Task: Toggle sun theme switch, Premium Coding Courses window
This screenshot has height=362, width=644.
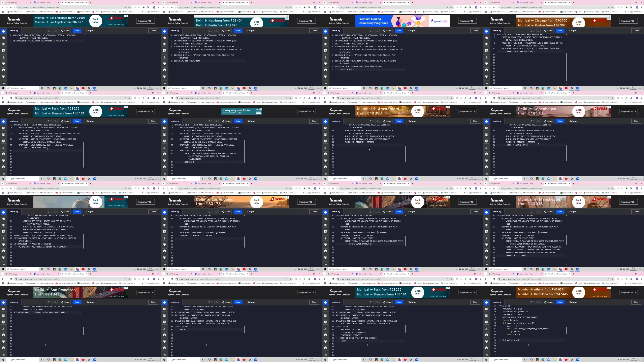Action: (378, 31)
